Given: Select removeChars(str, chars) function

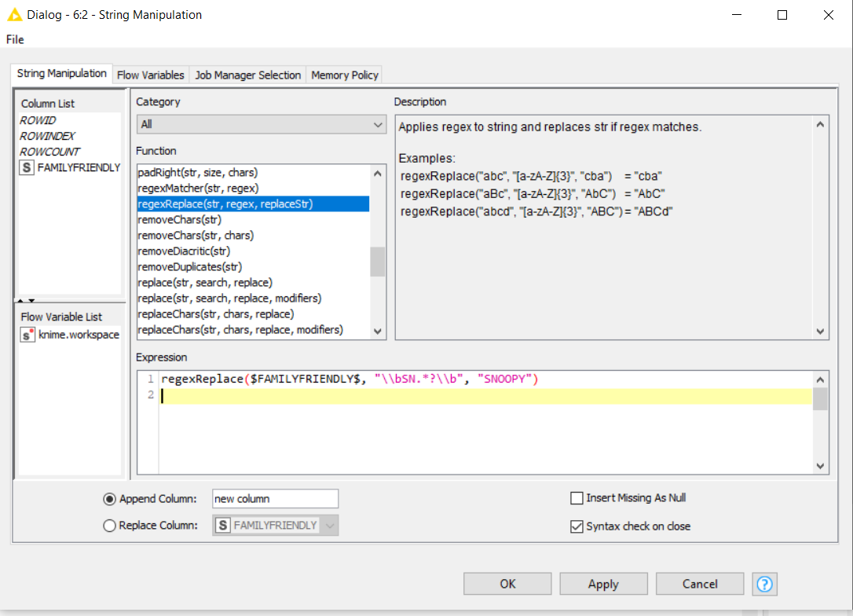Looking at the screenshot, I should point(253,236).
